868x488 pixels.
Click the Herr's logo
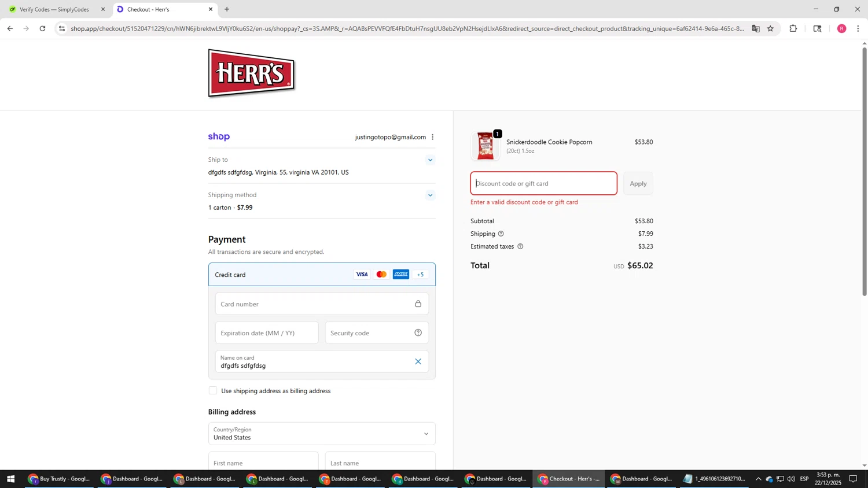pyautogui.click(x=252, y=73)
